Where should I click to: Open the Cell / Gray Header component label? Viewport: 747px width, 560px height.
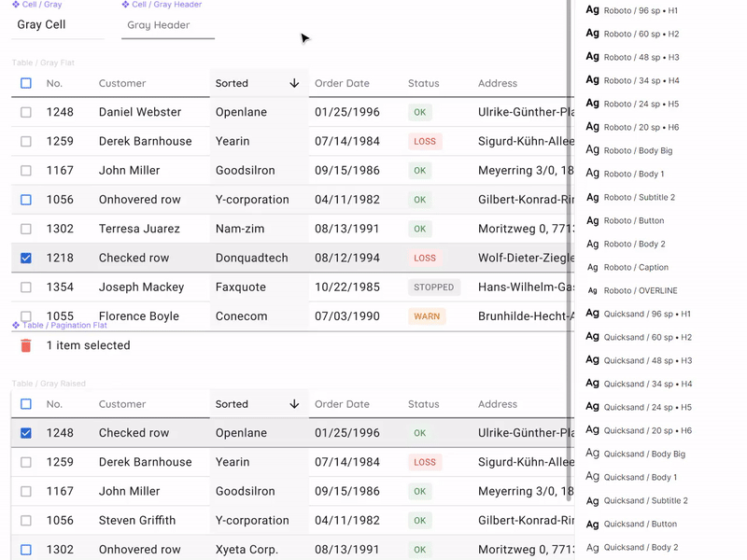click(x=167, y=5)
